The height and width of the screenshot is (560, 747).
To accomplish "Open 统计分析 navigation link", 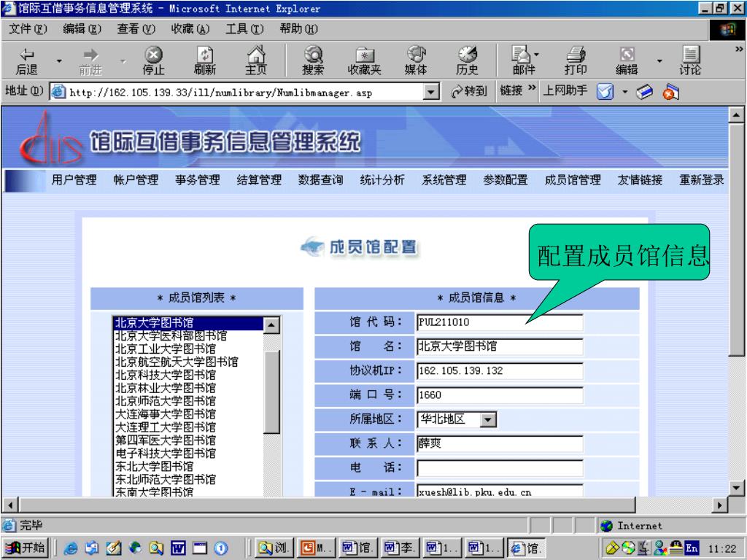I will (x=382, y=180).
